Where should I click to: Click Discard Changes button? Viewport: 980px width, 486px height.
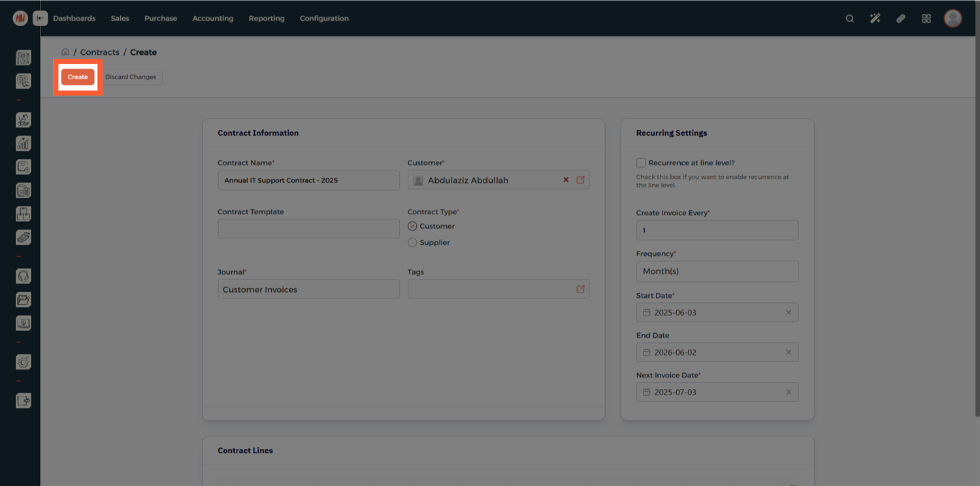(131, 77)
